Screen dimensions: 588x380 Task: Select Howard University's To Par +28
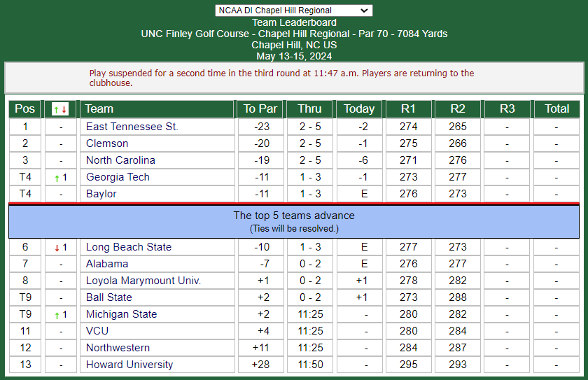[260, 365]
